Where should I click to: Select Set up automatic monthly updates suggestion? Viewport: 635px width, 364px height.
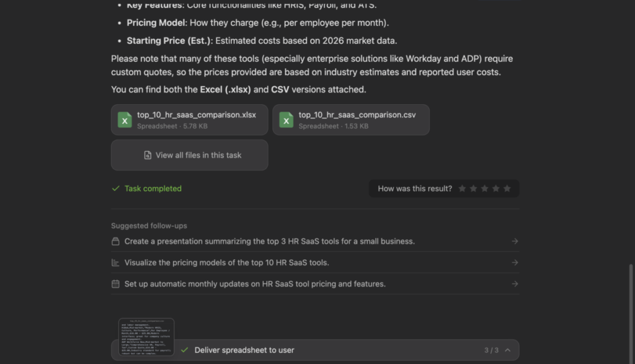pos(255,284)
